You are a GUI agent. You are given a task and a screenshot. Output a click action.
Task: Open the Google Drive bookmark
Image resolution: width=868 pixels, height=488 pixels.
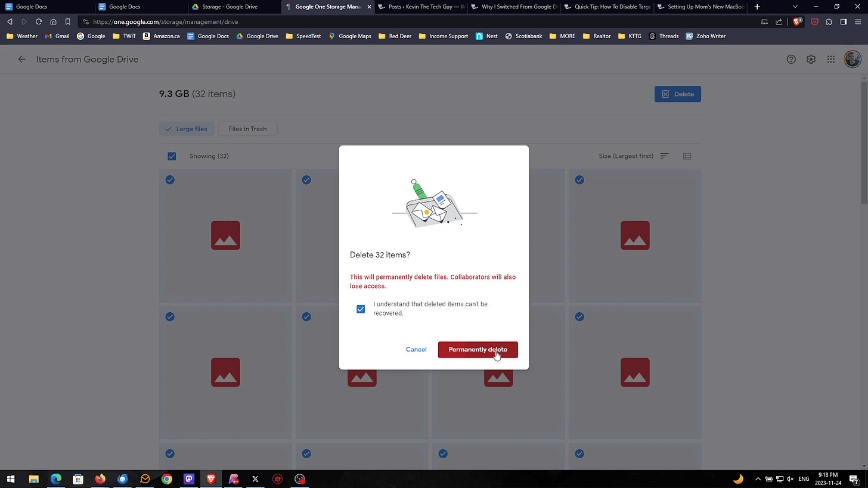(257, 36)
